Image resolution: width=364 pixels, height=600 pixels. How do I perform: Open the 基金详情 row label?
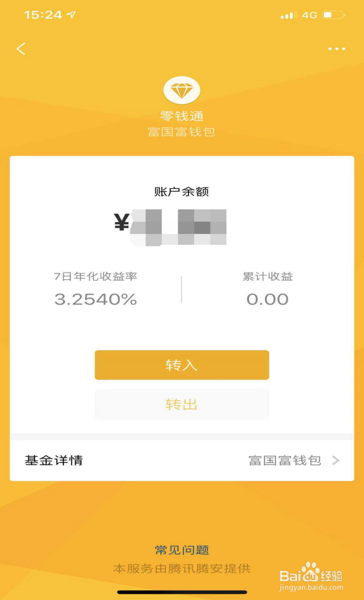click(x=54, y=460)
